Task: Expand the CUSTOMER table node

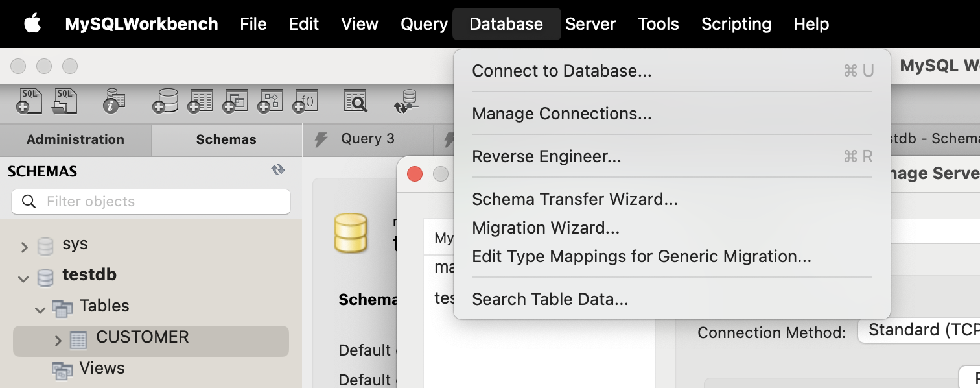Action: point(58,341)
